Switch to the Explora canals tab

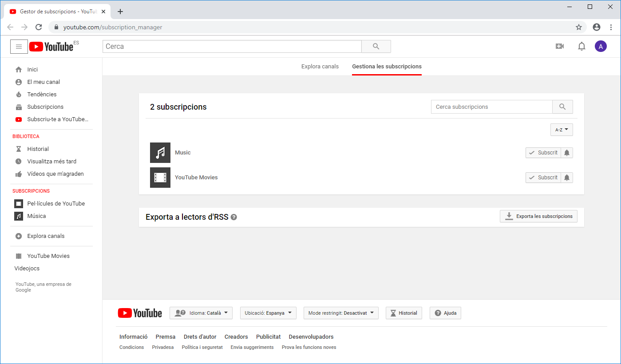click(320, 67)
